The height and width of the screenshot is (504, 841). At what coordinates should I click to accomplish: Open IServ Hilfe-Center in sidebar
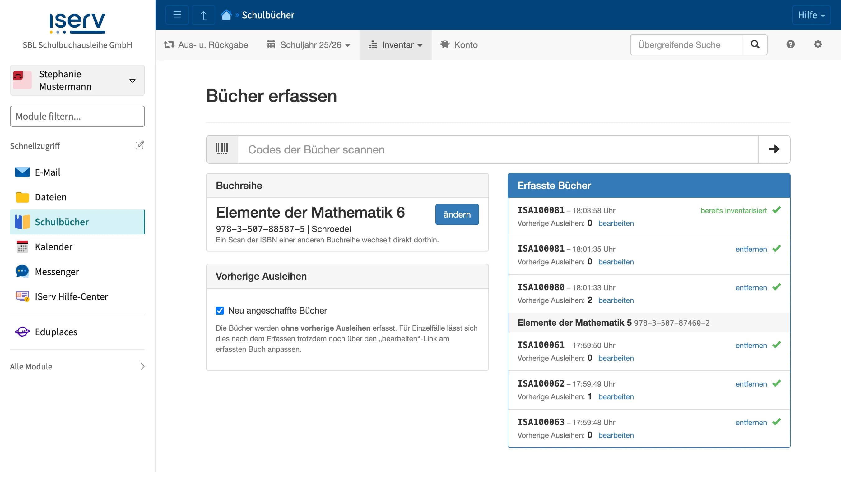point(77,296)
